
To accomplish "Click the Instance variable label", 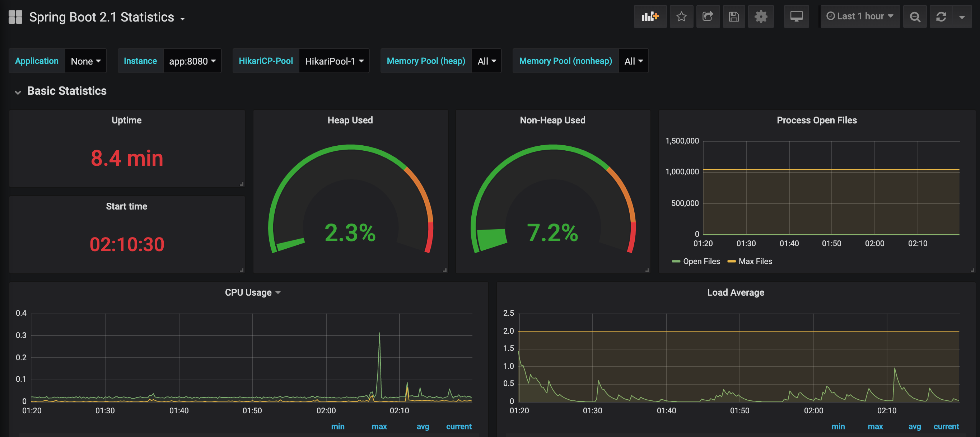I will [x=140, y=61].
